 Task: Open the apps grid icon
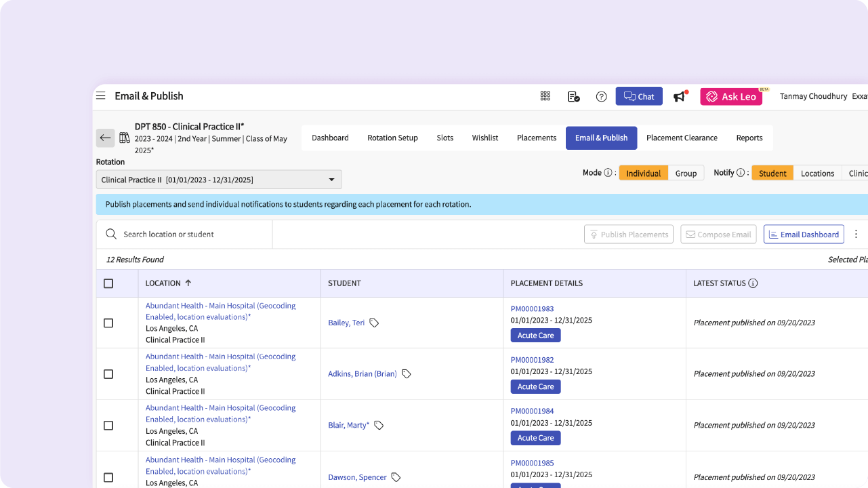pos(545,96)
